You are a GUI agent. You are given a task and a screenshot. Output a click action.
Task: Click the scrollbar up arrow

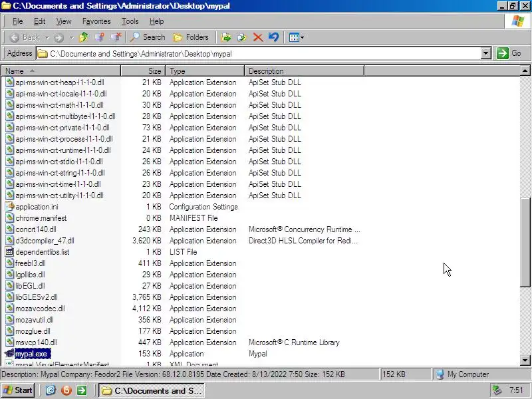tap(525, 71)
